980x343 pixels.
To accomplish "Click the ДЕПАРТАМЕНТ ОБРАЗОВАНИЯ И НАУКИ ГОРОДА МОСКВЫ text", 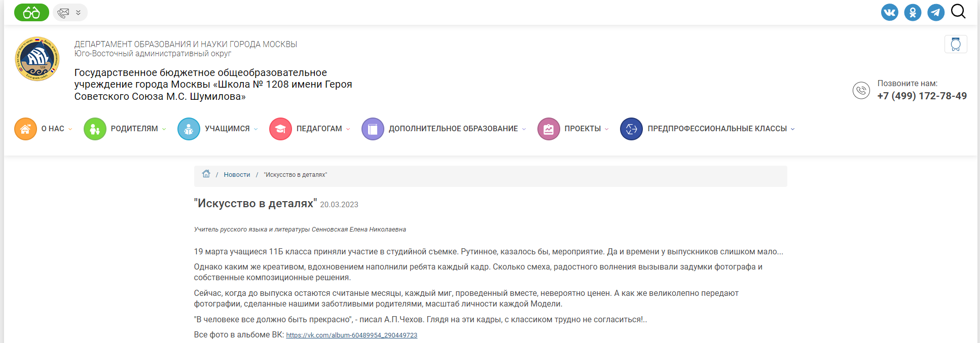I will [x=186, y=44].
